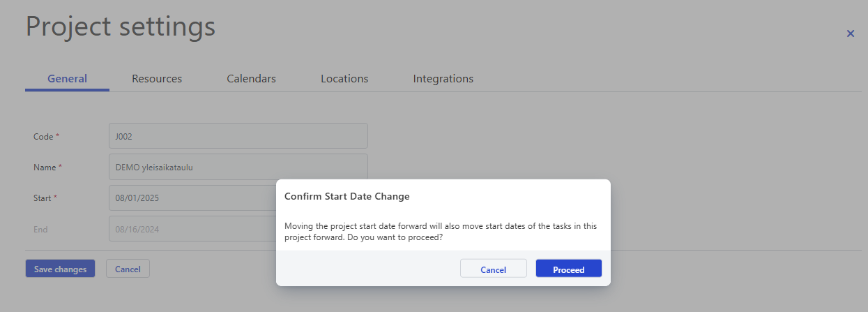Open the Integrations tab
This screenshot has height=312, width=868.
point(443,79)
